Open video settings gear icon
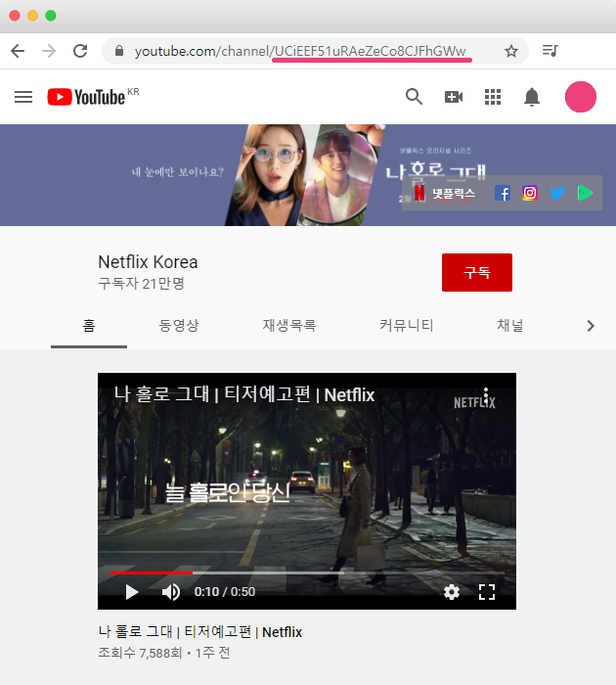Screen dimensions: 616x685 point(452,592)
